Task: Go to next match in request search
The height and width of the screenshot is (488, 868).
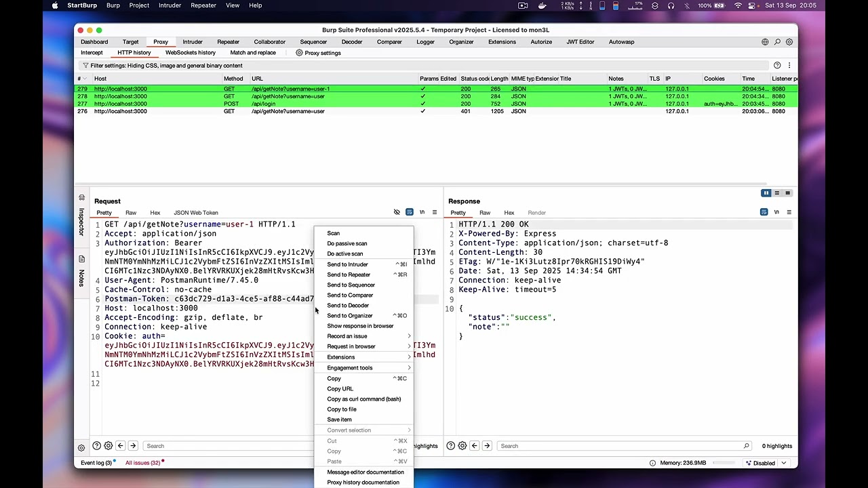Action: 133,446
